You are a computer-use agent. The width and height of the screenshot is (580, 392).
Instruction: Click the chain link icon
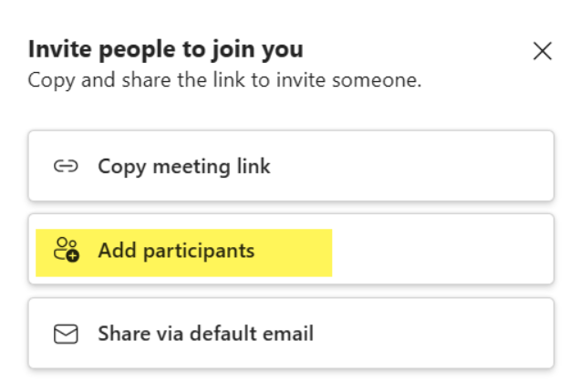click(65, 167)
